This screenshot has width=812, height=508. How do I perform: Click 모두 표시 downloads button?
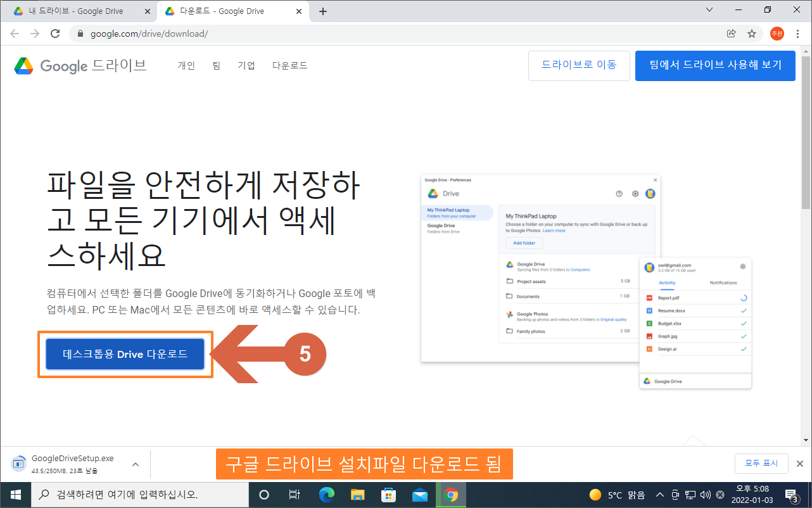pos(761,463)
